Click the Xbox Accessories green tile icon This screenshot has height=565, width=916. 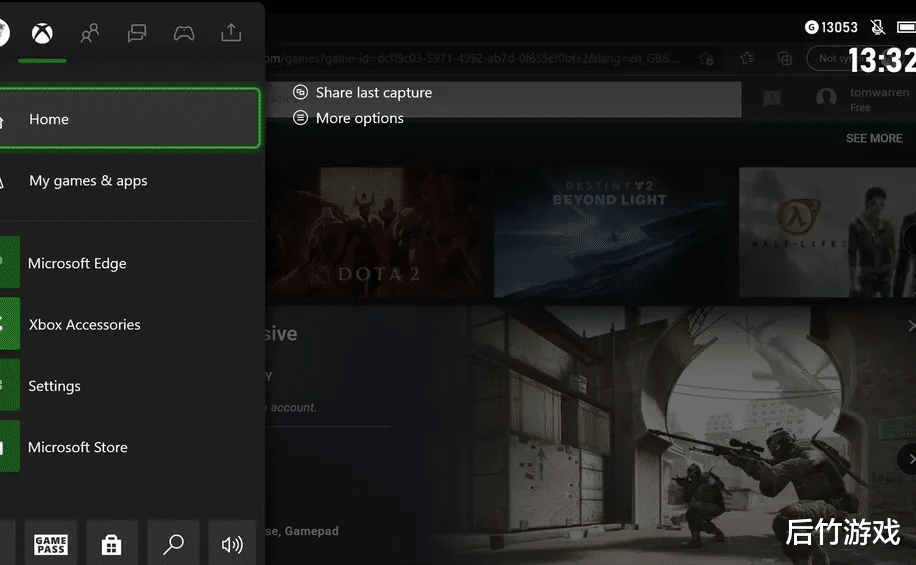tap(9, 324)
